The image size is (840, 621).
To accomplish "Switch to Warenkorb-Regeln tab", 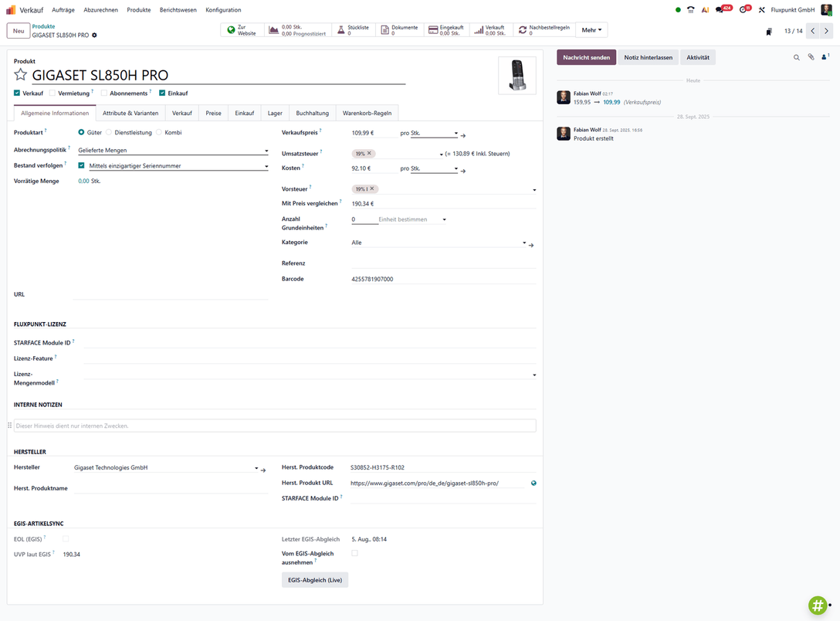I will point(367,113).
